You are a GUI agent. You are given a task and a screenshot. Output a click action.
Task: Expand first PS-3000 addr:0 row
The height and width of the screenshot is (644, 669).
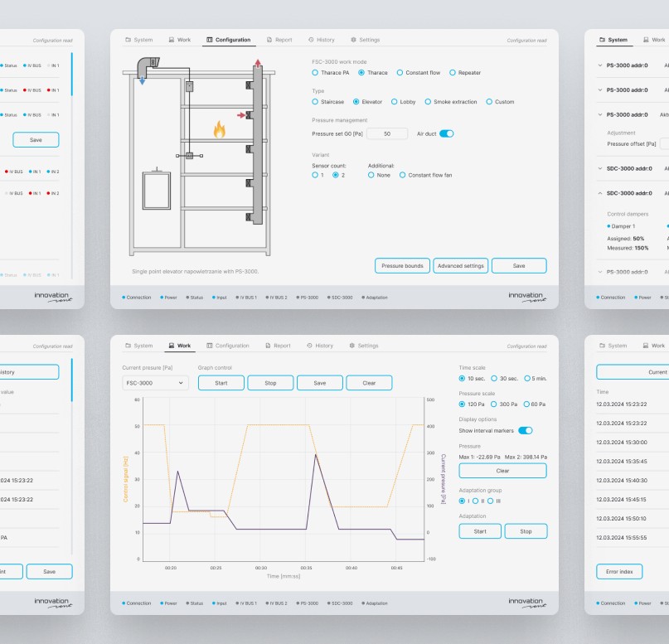600,65
